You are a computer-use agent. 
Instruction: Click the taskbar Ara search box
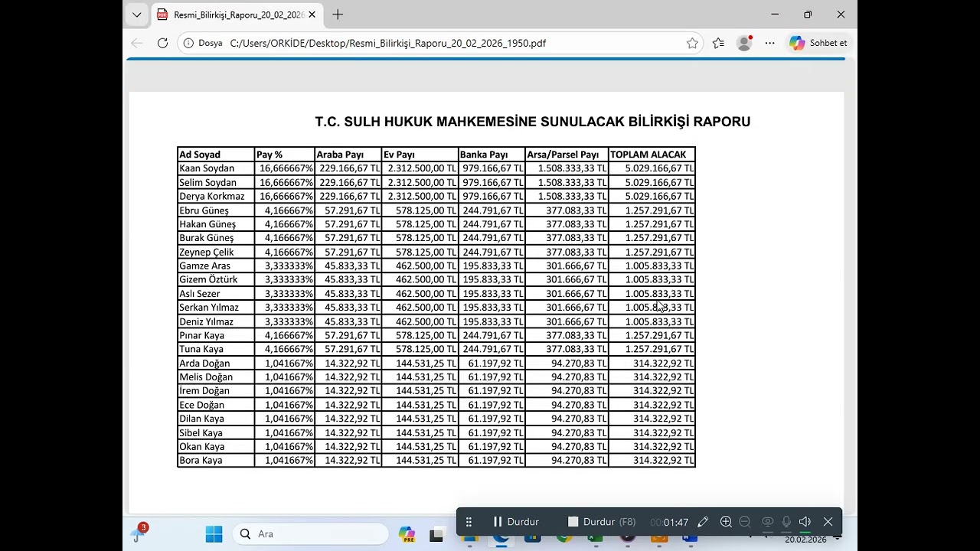pos(310,534)
